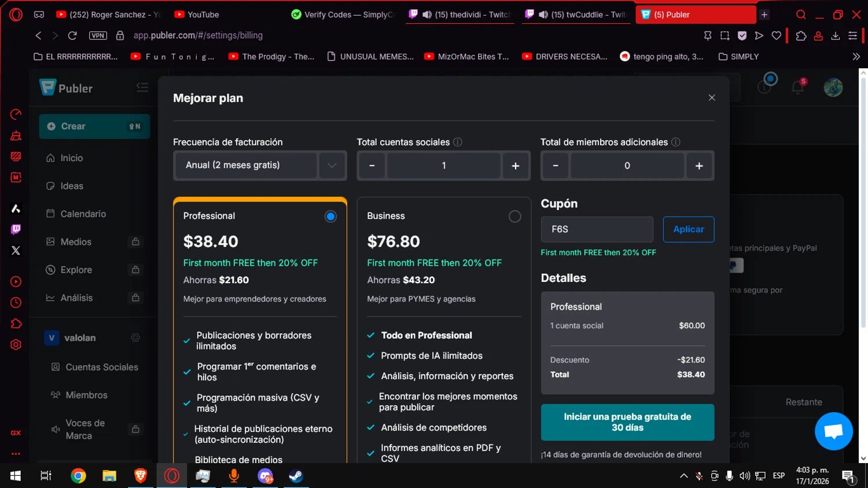Open the SIMPLY bookmarks folder
This screenshot has height=488, width=868.
coord(738,57)
